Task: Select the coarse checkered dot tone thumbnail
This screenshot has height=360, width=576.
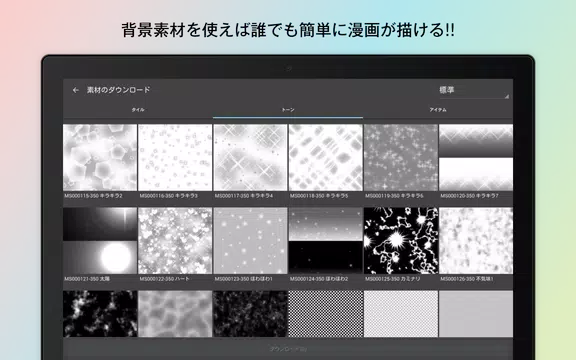Action: pyautogui.click(x=325, y=314)
